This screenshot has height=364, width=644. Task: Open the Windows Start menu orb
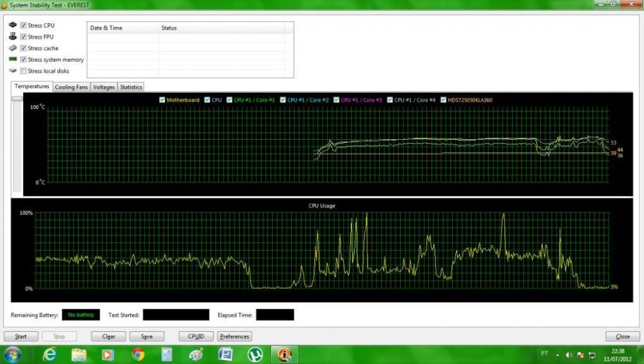click(x=13, y=354)
